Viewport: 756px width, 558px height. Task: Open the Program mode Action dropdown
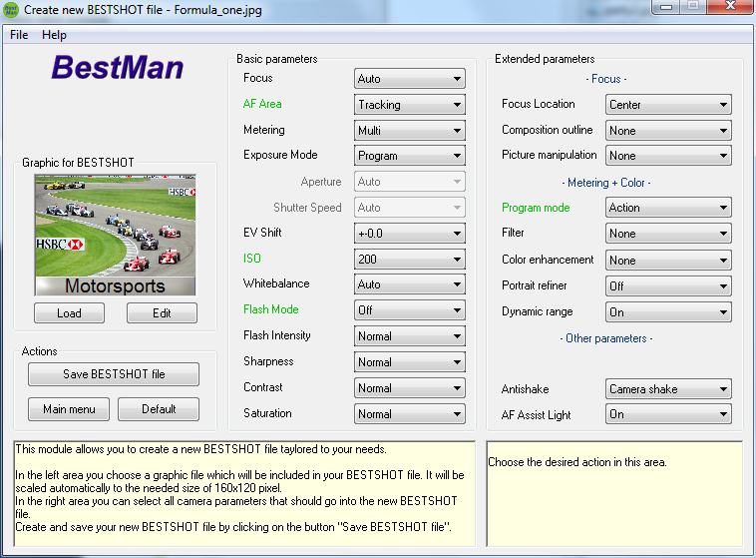click(668, 208)
